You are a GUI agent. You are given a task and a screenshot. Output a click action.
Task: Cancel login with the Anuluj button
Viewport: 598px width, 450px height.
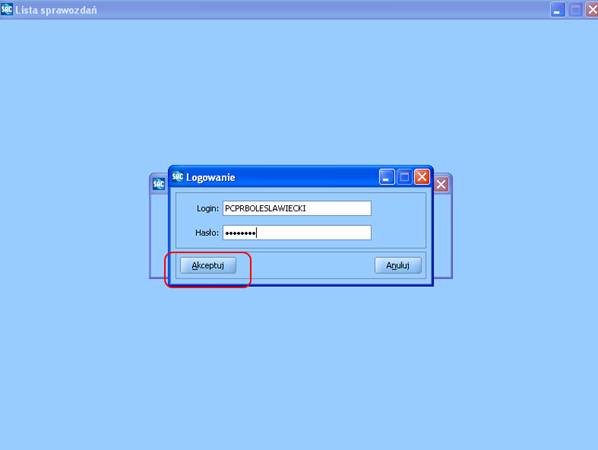(398, 265)
